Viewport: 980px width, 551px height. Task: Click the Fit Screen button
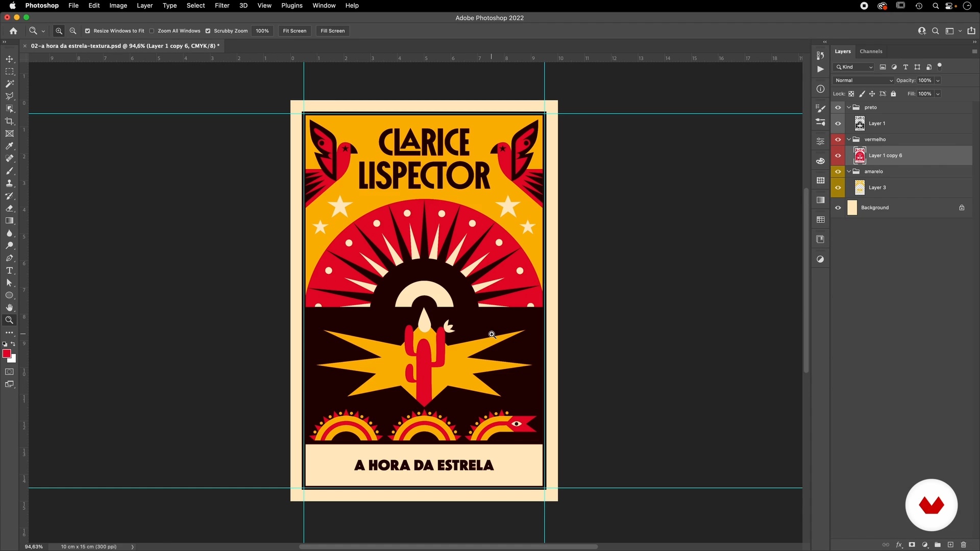[x=295, y=31]
